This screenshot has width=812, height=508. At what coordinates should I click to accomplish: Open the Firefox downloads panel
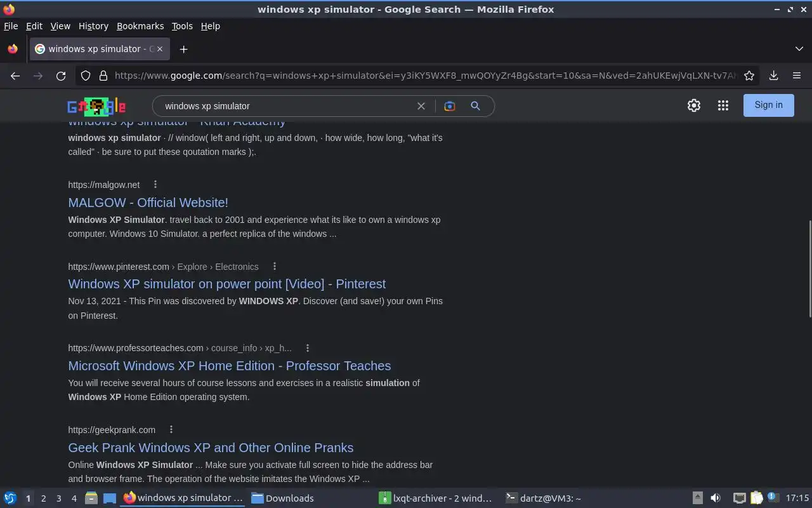click(x=773, y=76)
